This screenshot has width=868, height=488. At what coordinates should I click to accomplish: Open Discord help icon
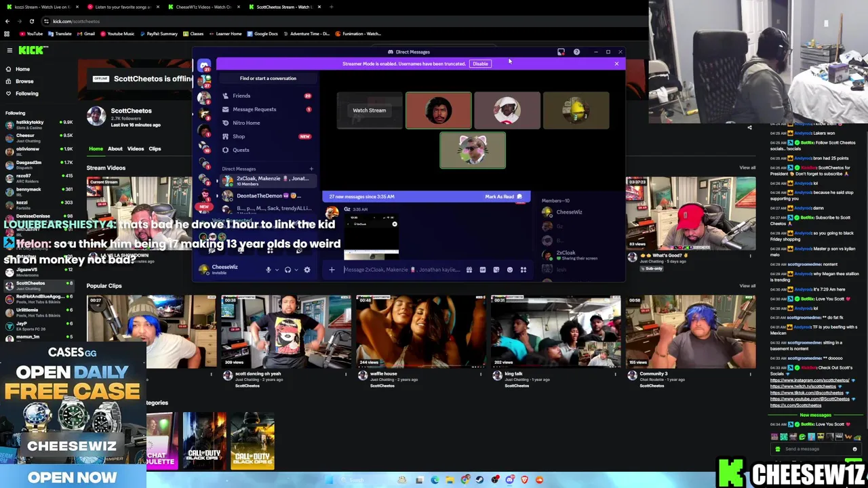[x=576, y=52]
